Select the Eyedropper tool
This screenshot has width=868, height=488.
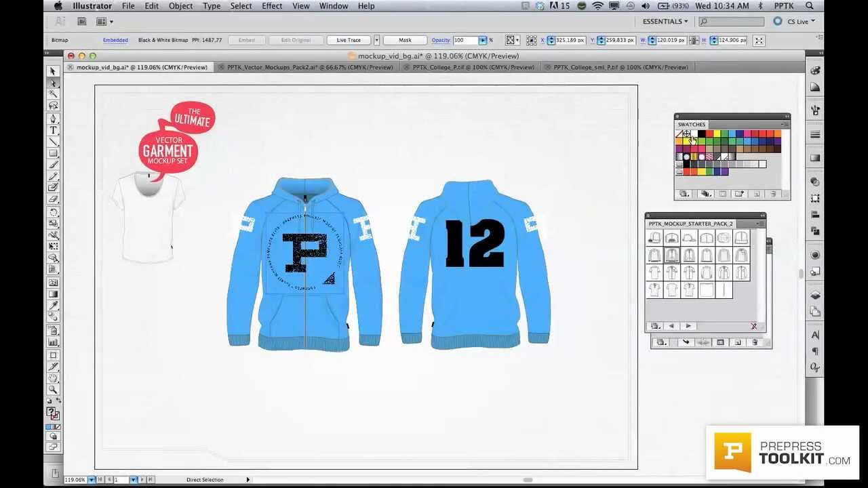[x=52, y=306]
